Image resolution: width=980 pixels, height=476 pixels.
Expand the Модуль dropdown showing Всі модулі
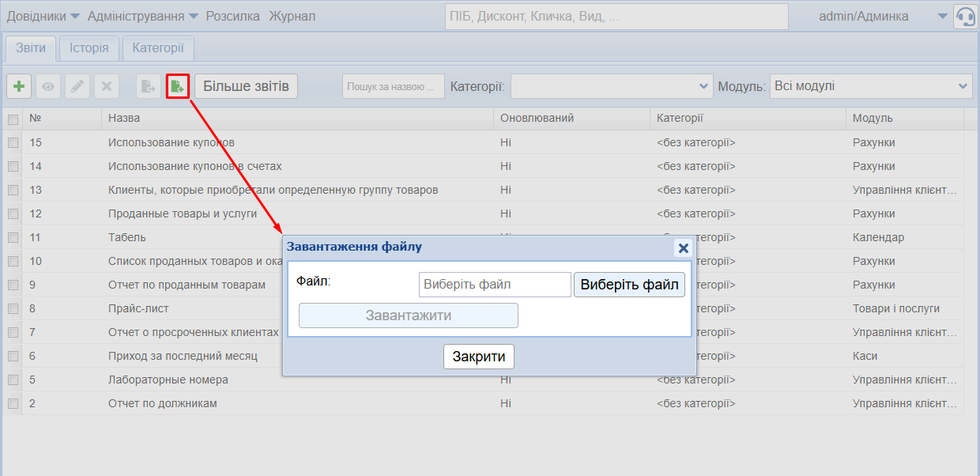pos(871,86)
